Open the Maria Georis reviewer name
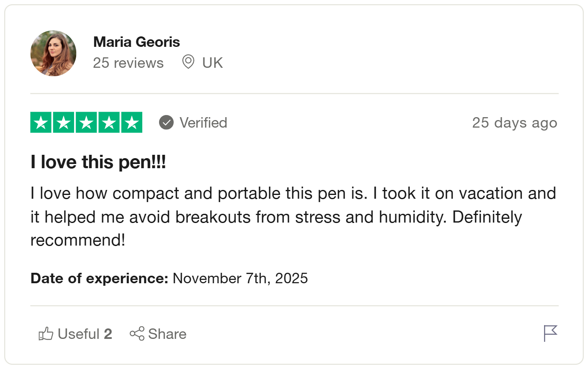Viewport: 588px width, 369px height. coord(136,42)
